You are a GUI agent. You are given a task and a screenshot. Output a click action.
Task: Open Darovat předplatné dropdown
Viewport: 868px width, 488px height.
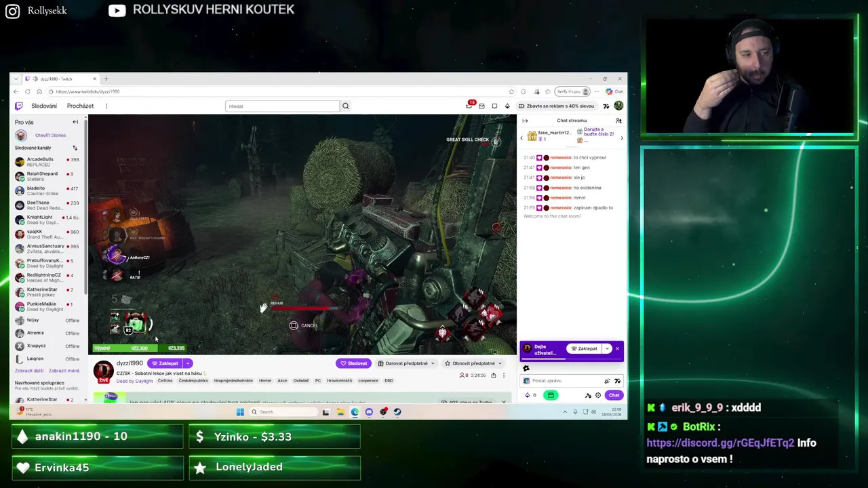(406, 363)
